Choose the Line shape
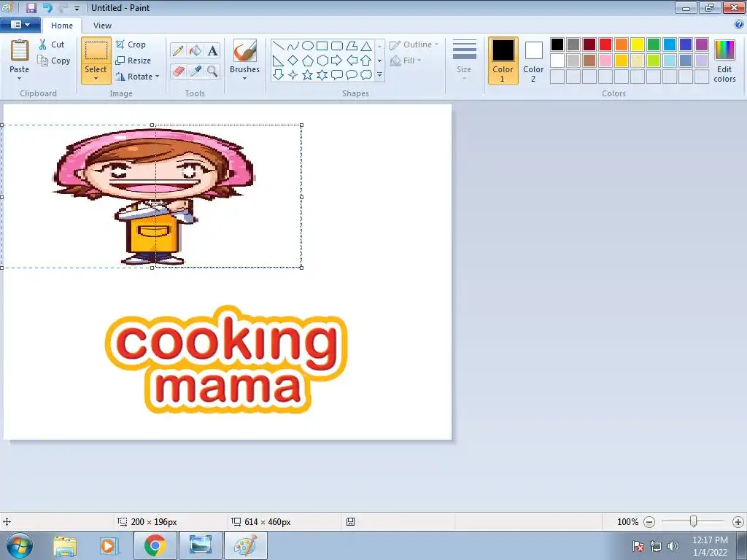Viewport: 747px width, 560px height. click(279, 46)
